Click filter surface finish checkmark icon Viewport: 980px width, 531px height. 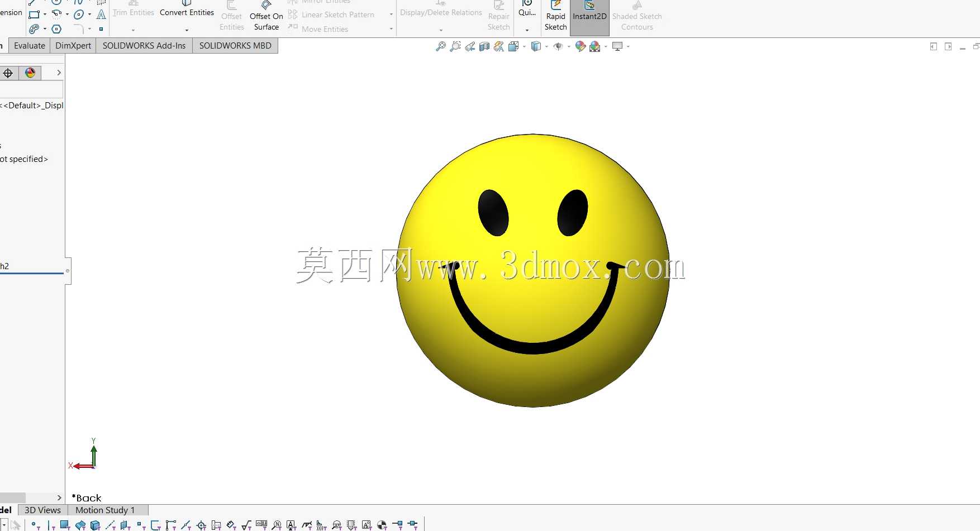pos(246,525)
